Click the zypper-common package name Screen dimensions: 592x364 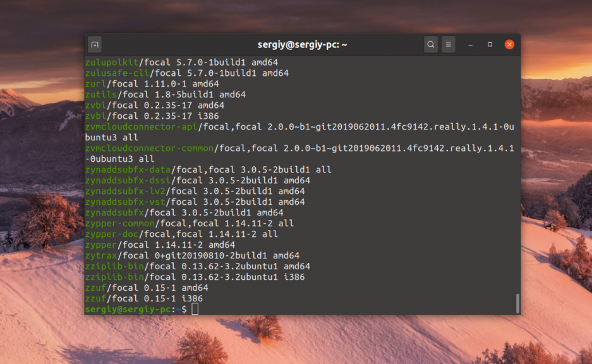[119, 223]
